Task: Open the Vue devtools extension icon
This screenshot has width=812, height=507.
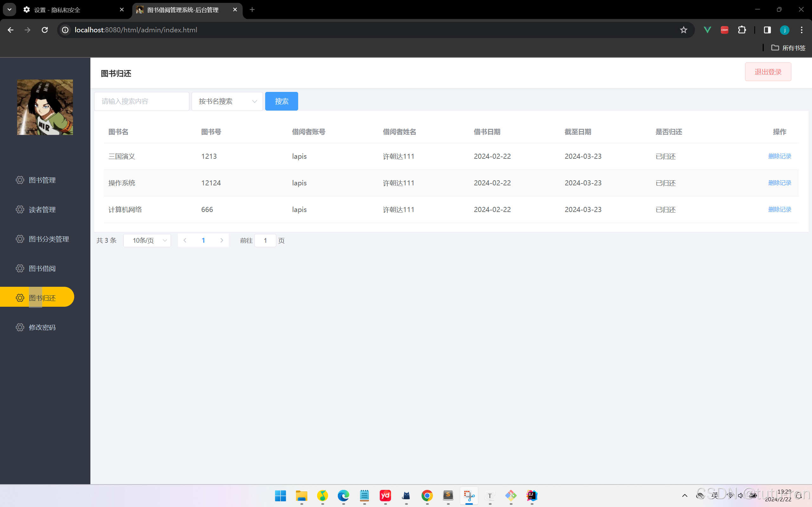Action: coord(707,30)
